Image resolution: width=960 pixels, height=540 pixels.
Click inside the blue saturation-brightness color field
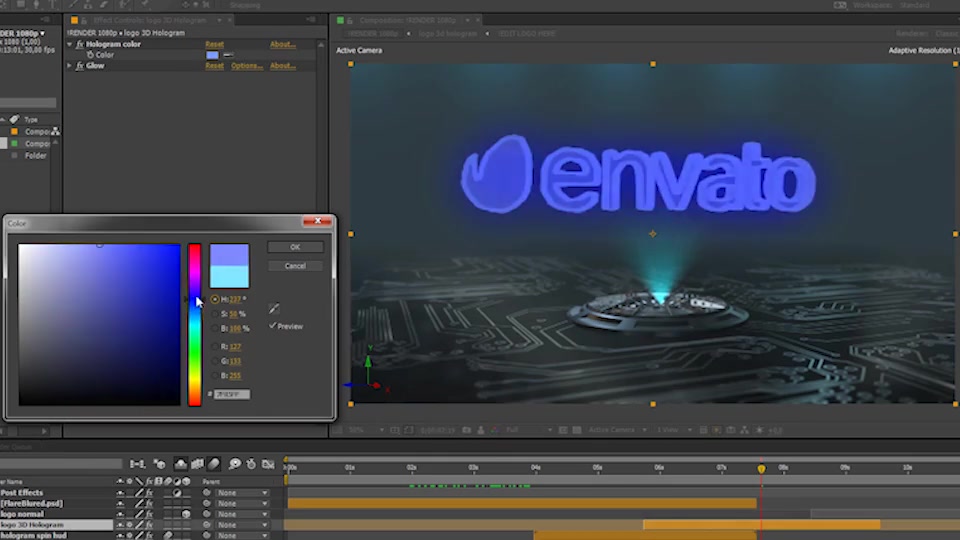[99, 324]
